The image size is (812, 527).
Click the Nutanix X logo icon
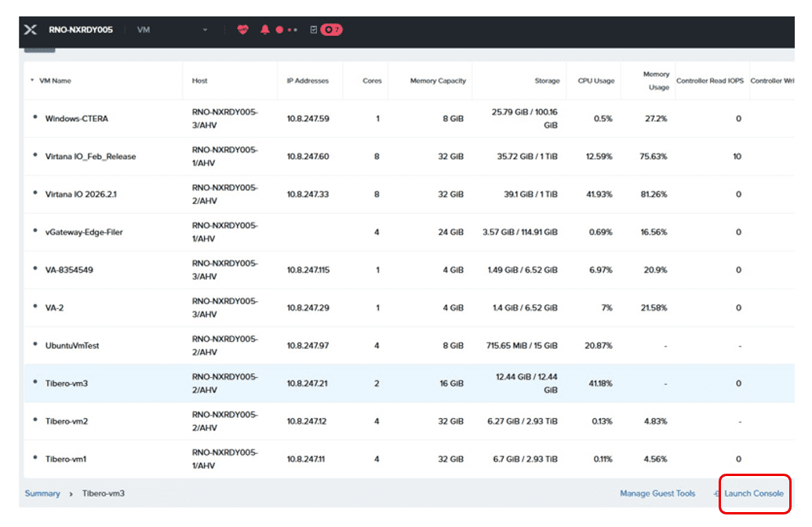(31, 30)
